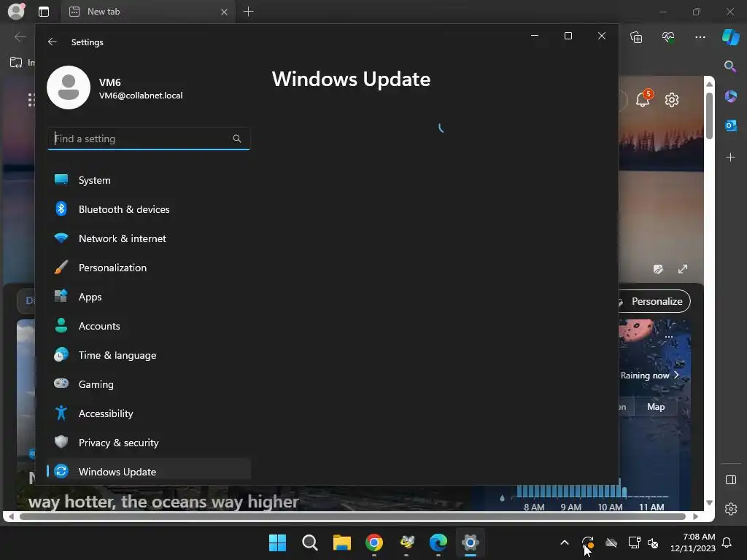Click the Windows Update sync icon in sidebar

tap(61, 471)
